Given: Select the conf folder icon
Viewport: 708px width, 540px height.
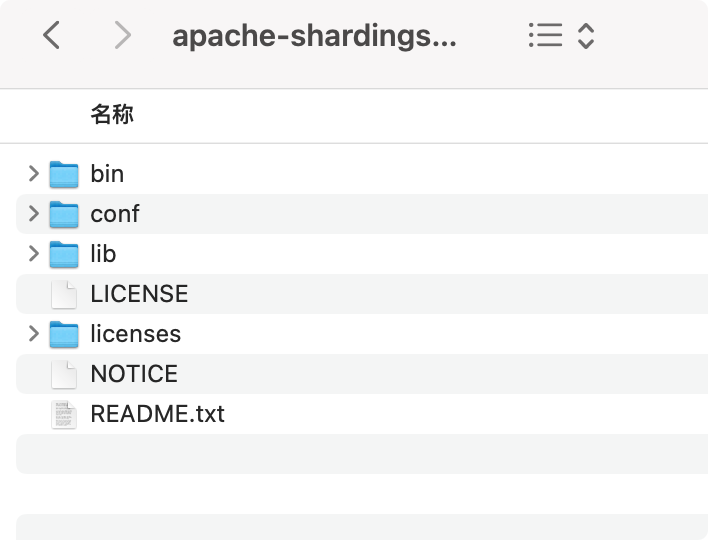Looking at the screenshot, I should coord(64,214).
